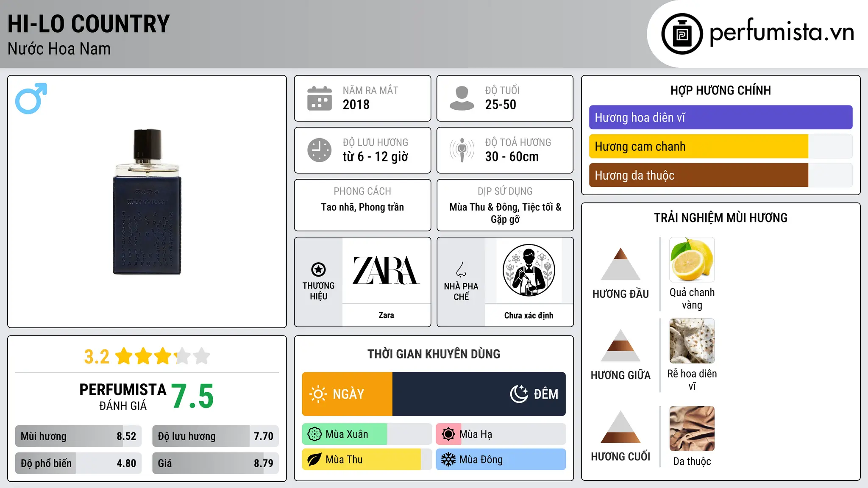Click the Độ lưu hương 7.70 score bar

(x=215, y=436)
